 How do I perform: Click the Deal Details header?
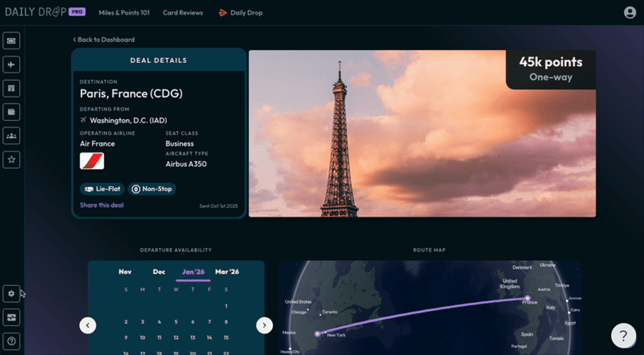[x=158, y=60]
